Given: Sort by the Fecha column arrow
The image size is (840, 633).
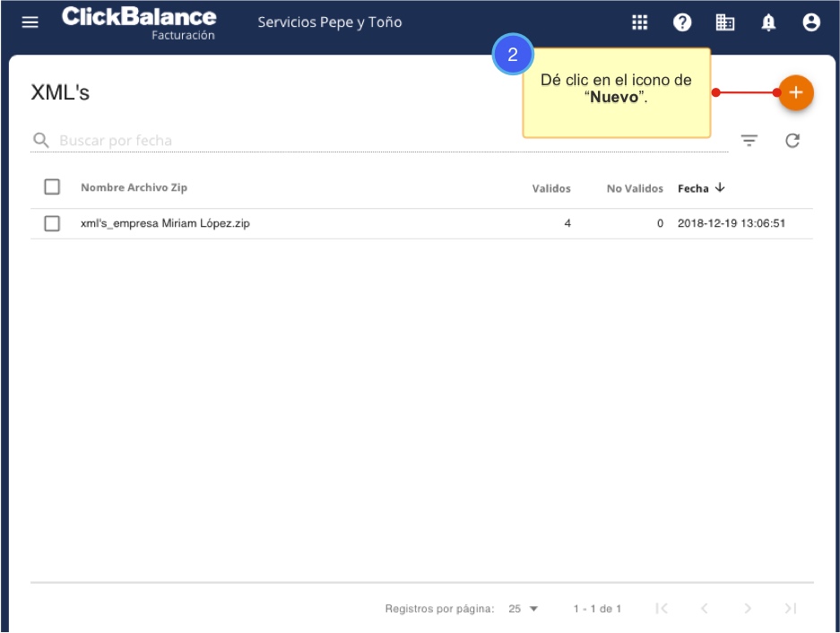Looking at the screenshot, I should (720, 188).
